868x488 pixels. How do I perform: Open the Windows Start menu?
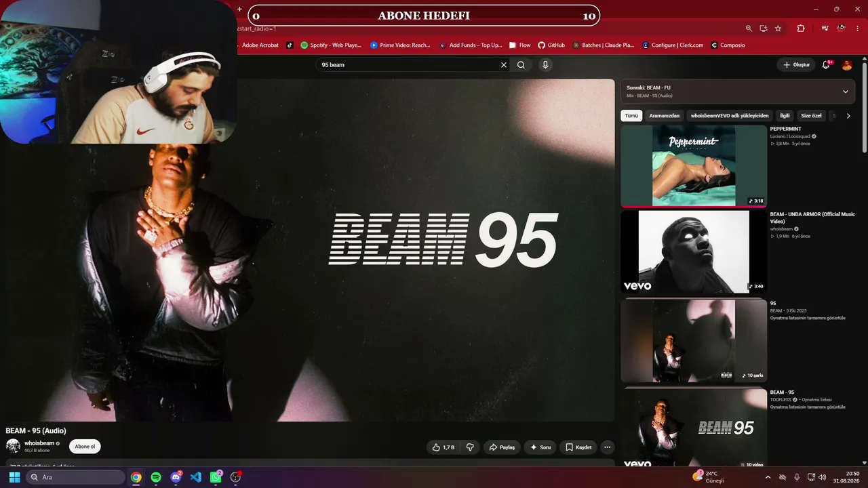(14, 477)
